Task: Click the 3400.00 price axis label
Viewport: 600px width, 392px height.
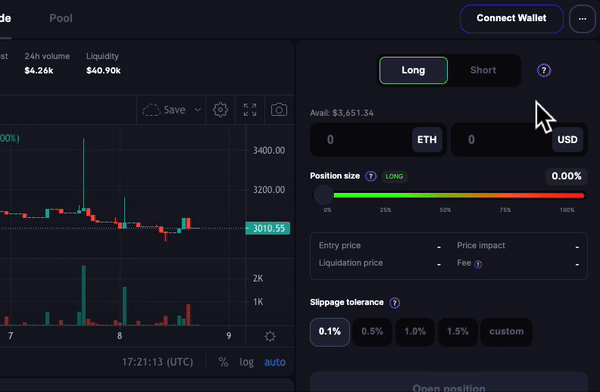Action: coord(269,150)
